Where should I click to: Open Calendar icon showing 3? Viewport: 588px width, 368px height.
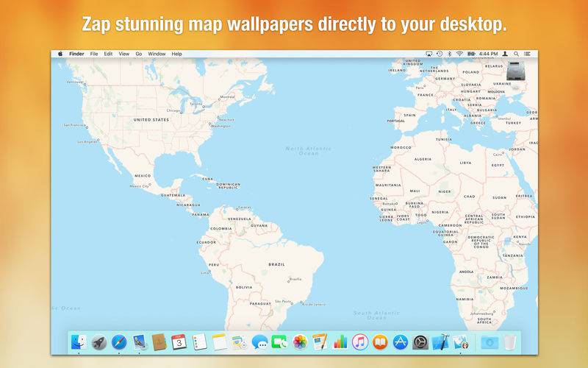[179, 342]
